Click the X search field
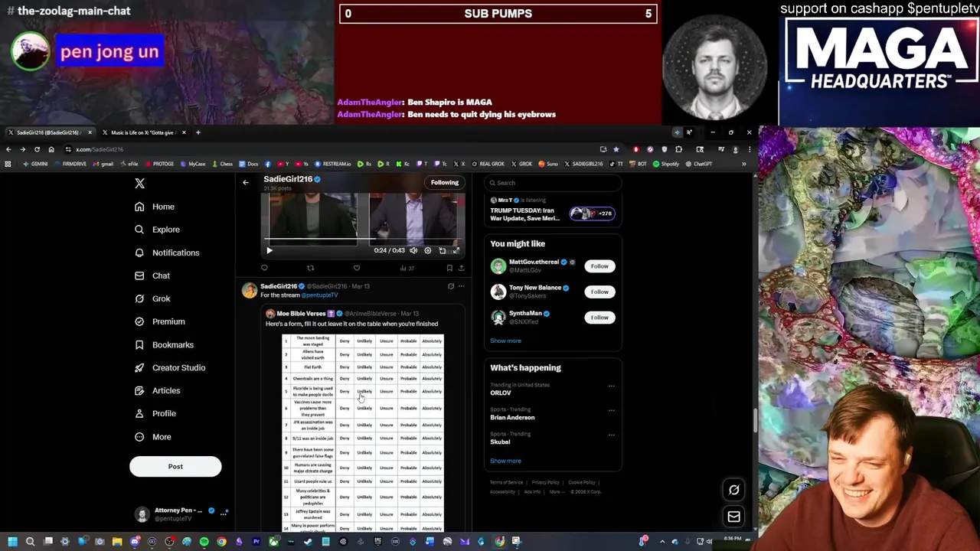980x551 pixels. 553,183
